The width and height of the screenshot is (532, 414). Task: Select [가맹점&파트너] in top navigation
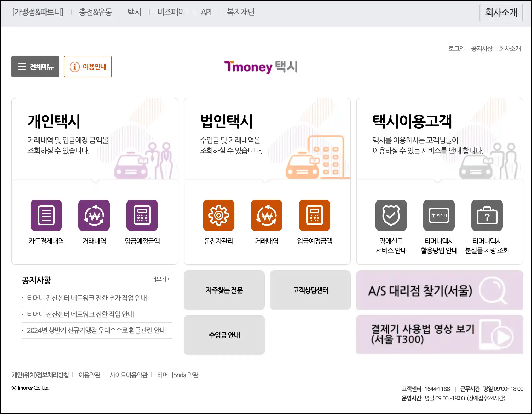click(x=38, y=12)
